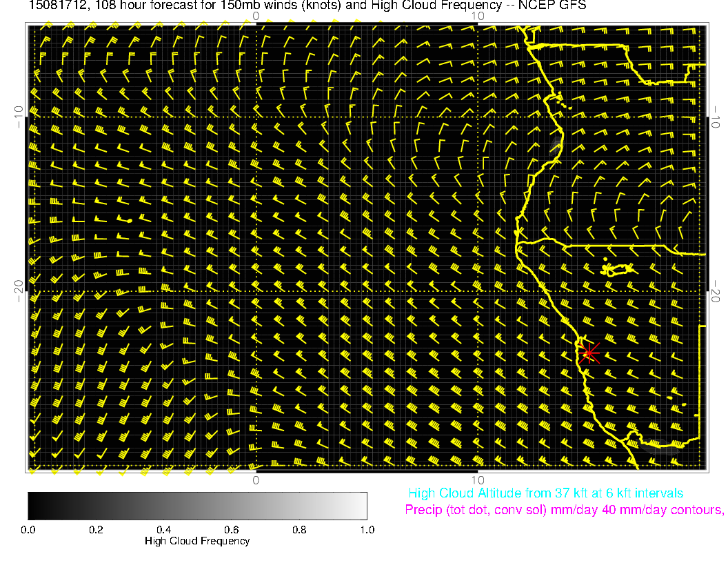Click the gray cloud patch on northern coastline

[x=556, y=144]
